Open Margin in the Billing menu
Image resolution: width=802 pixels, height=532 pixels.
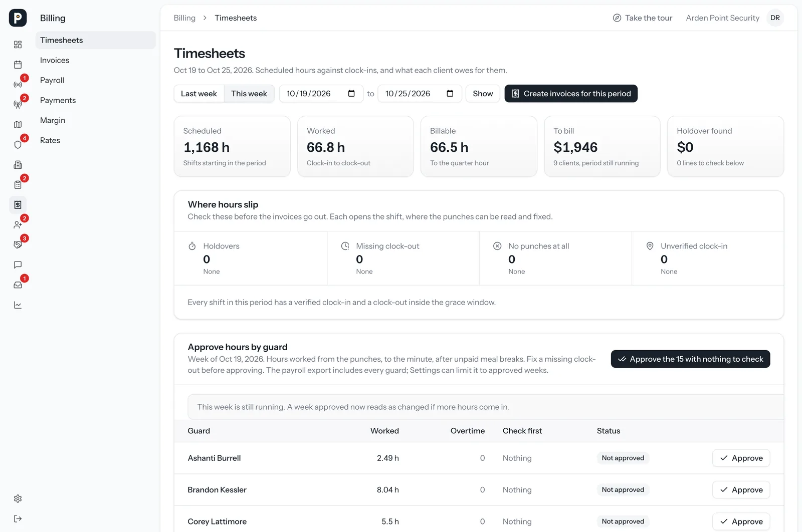(x=96, y=120)
